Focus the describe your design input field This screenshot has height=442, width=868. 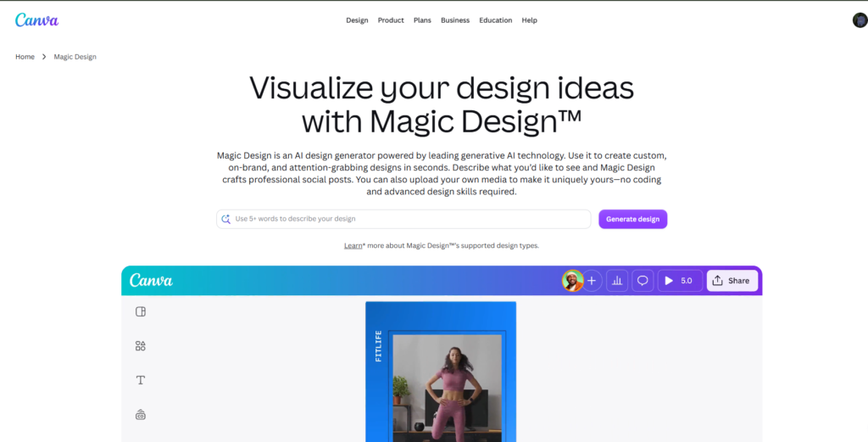click(x=403, y=219)
